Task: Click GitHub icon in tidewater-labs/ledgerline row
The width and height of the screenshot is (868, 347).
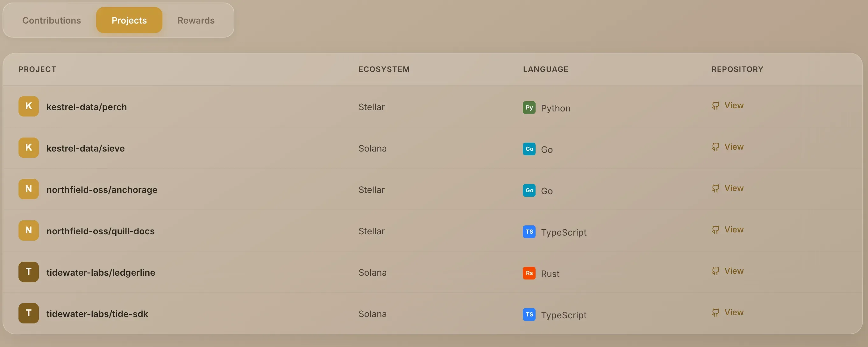Action: 715,272
